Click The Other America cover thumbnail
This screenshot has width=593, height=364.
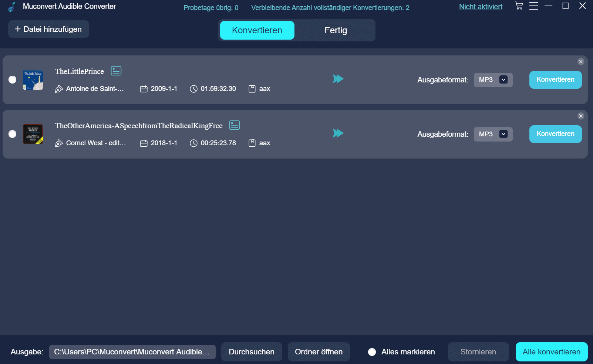pyautogui.click(x=33, y=134)
